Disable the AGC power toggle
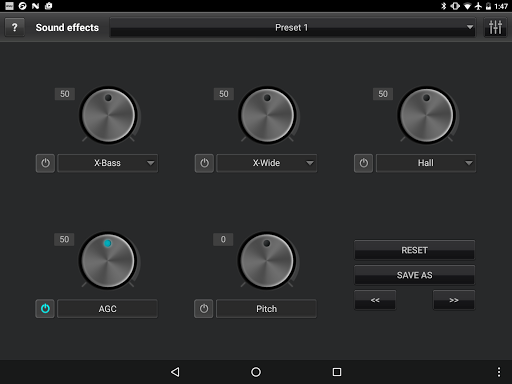The width and height of the screenshot is (512, 384). (x=45, y=309)
